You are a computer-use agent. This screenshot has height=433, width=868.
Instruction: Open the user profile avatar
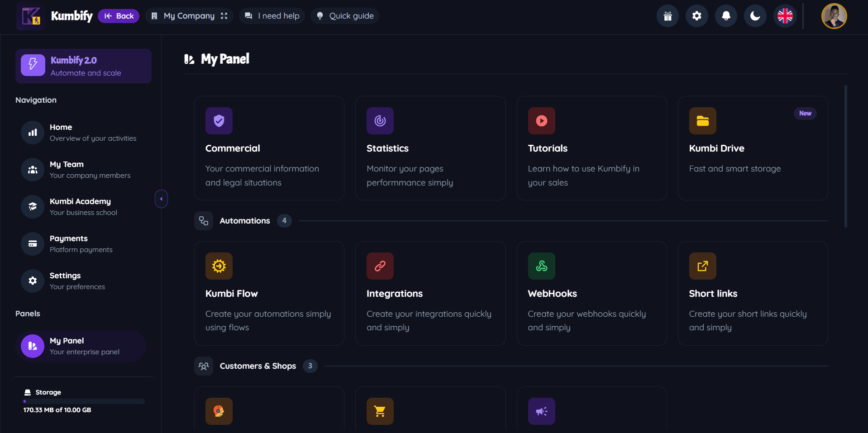834,16
